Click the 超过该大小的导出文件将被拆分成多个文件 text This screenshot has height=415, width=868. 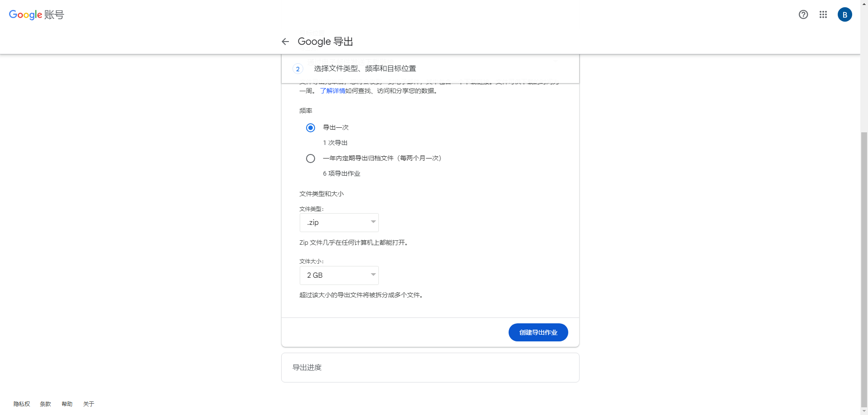point(361,295)
